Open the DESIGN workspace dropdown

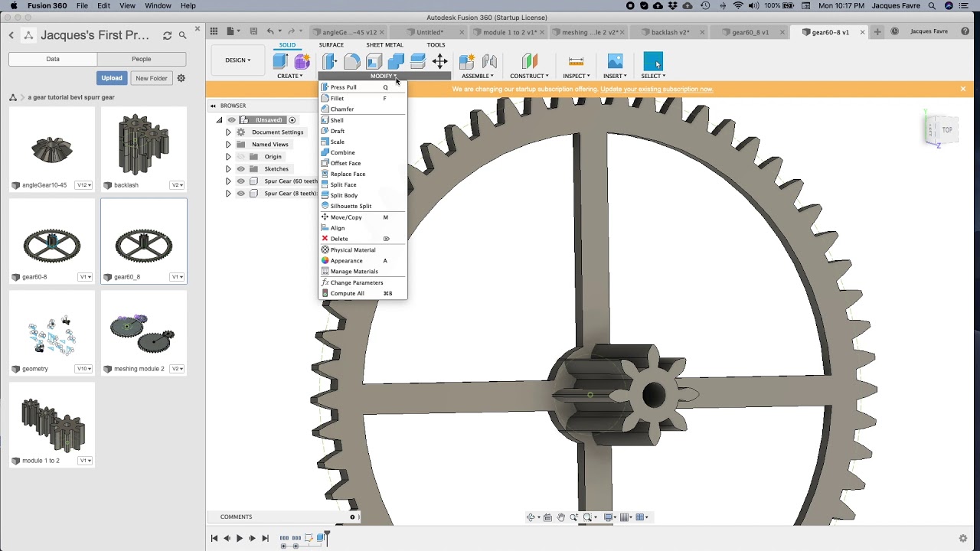pyautogui.click(x=237, y=60)
